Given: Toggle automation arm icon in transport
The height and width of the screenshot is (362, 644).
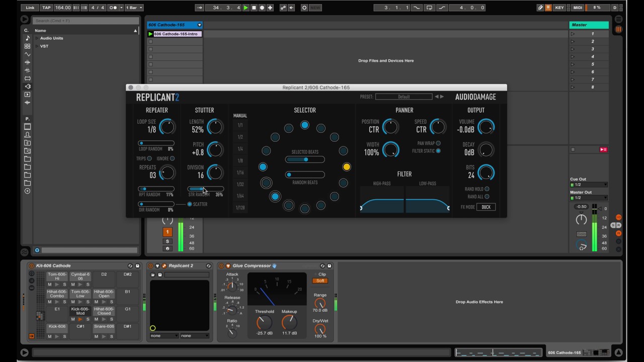Looking at the screenshot, I should [x=283, y=8].
